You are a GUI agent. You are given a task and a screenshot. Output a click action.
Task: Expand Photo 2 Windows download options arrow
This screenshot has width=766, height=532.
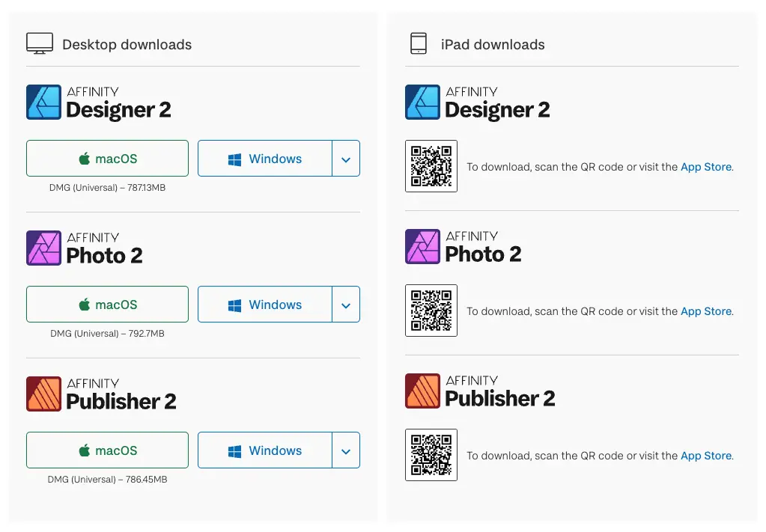(x=346, y=304)
